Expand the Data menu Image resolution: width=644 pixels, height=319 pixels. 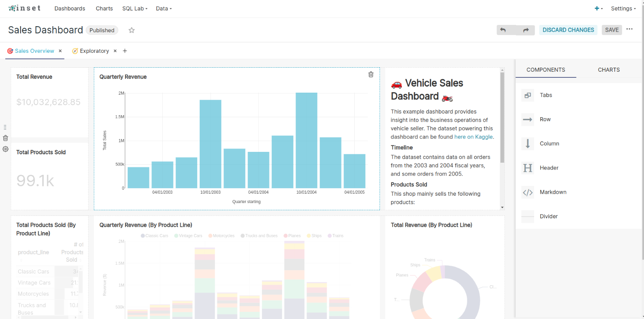click(x=164, y=8)
